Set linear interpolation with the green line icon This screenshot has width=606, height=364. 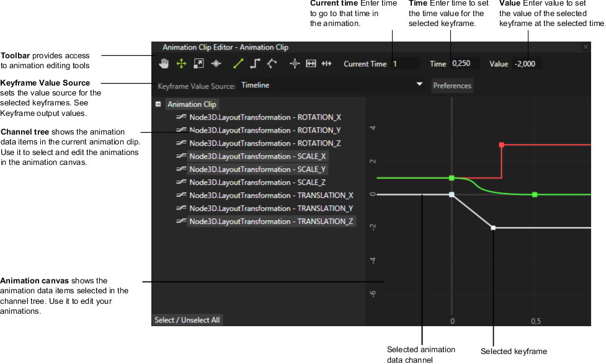coord(238,63)
